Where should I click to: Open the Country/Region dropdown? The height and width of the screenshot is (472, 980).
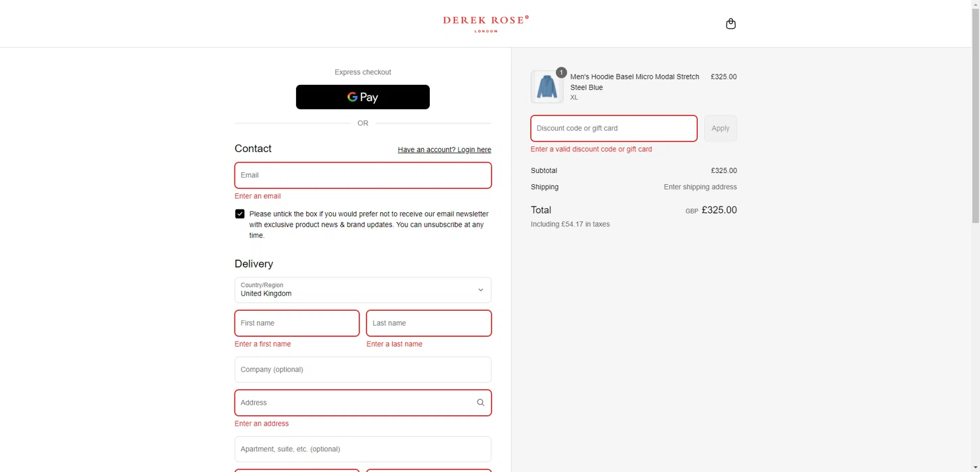tap(363, 290)
